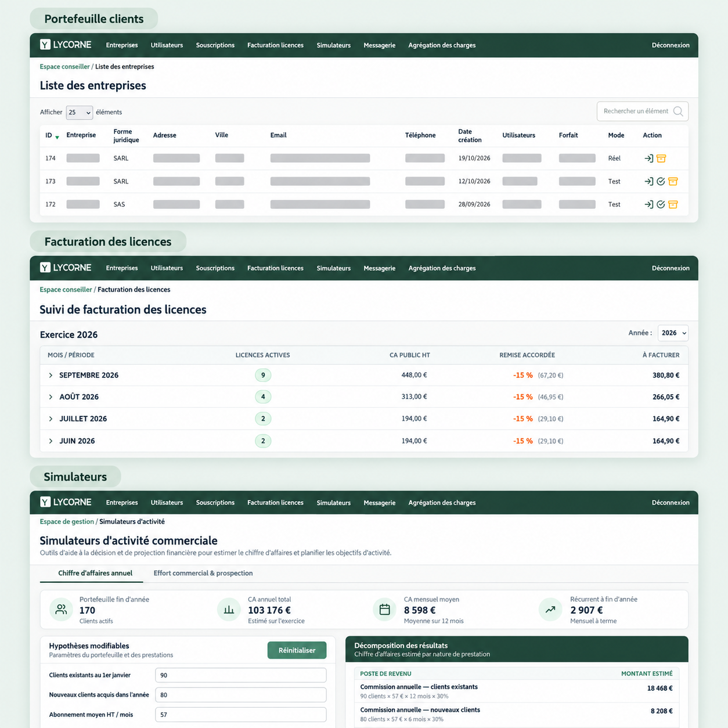Click the SAS legal form cell
728x728 pixels.
119,204
